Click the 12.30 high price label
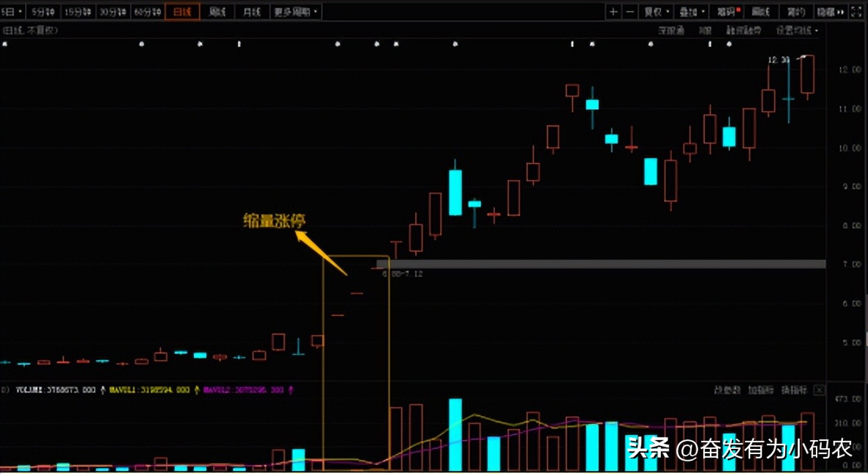The width and height of the screenshot is (868, 474). tap(778, 60)
